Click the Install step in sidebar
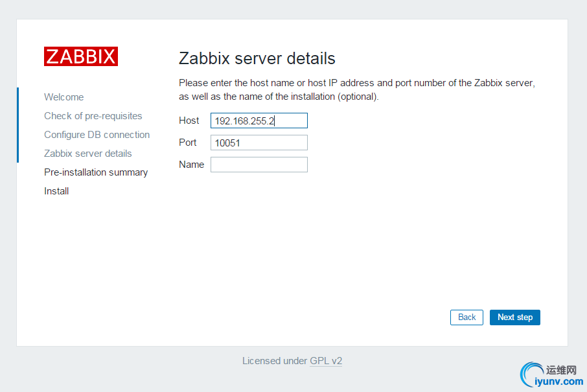 click(x=56, y=191)
